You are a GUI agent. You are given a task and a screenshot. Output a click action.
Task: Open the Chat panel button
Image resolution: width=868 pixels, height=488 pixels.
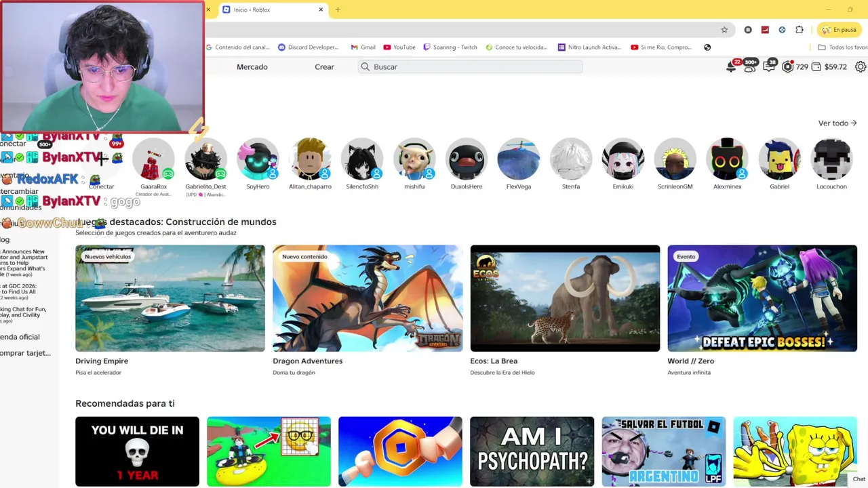[x=859, y=479]
